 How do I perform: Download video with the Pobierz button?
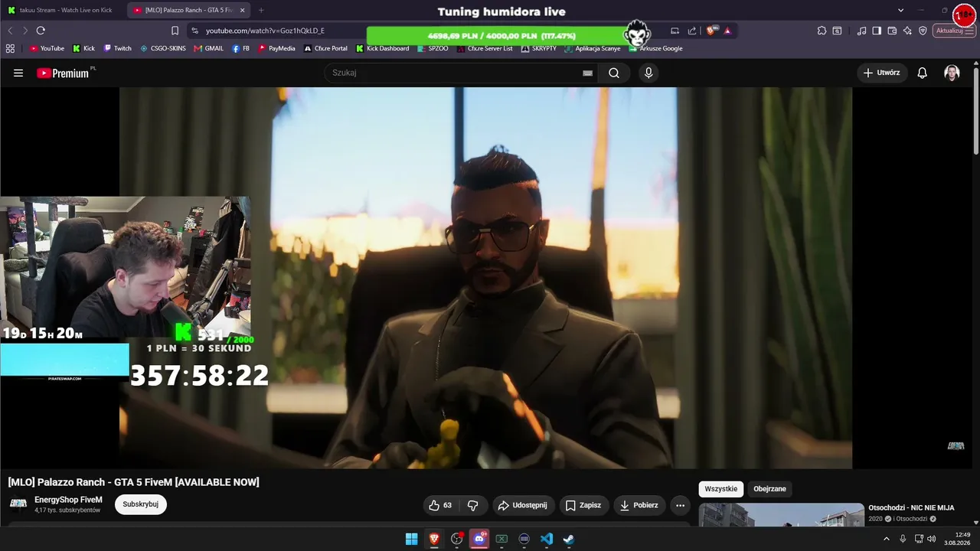click(x=639, y=505)
